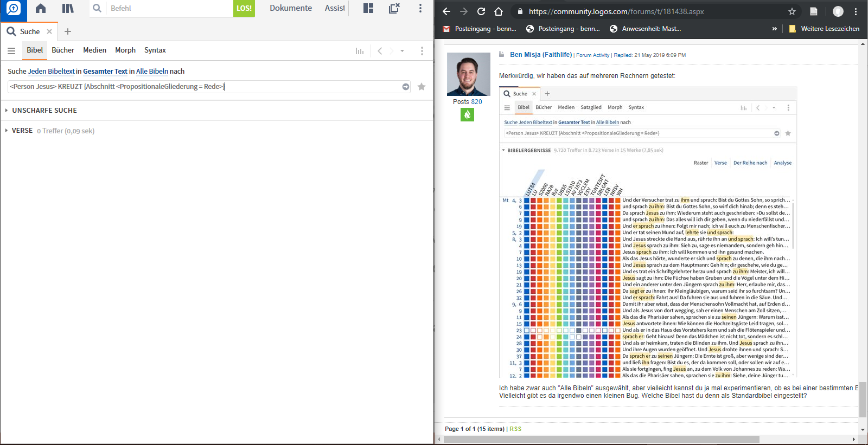Screen dimensions: 868x445
Task: Open the Logos app logo menu
Action: (13, 9)
